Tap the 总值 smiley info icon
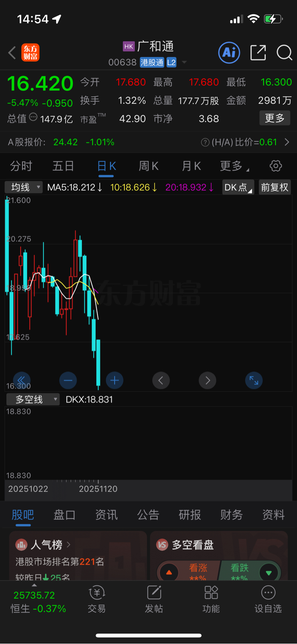Viewport: 297px width, 644px height. 33,117
